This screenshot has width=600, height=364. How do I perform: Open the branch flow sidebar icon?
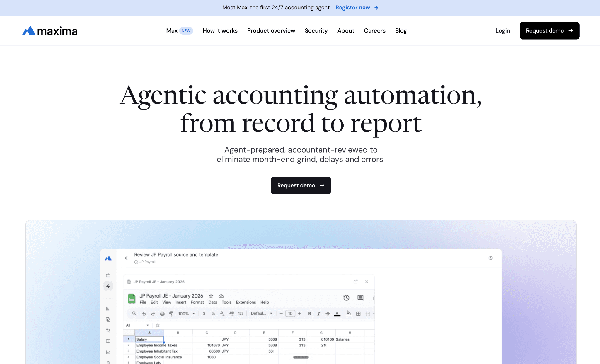pos(108,330)
